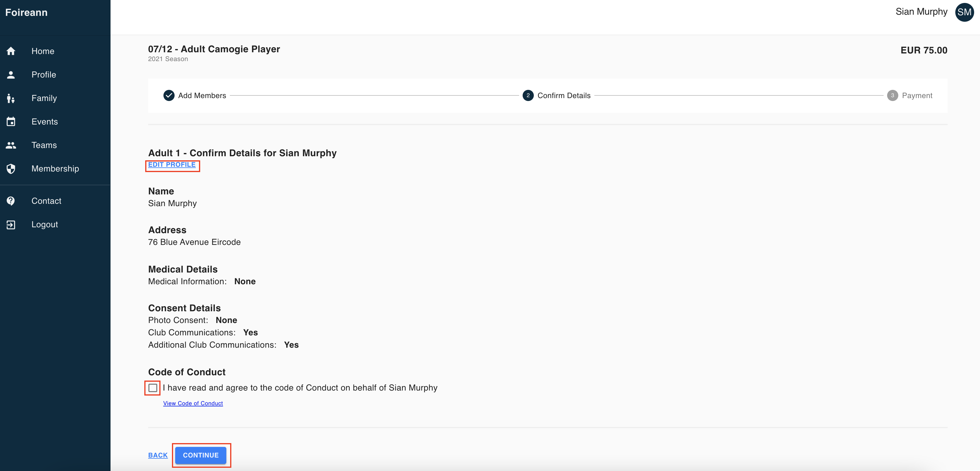Open the Teams sidebar item
Image resolution: width=980 pixels, height=471 pixels.
tap(55, 145)
